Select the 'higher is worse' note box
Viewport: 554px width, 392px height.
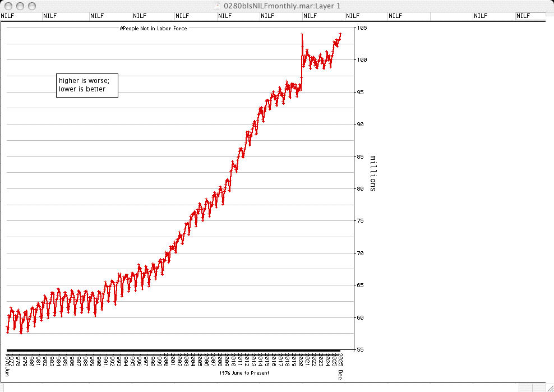point(87,85)
